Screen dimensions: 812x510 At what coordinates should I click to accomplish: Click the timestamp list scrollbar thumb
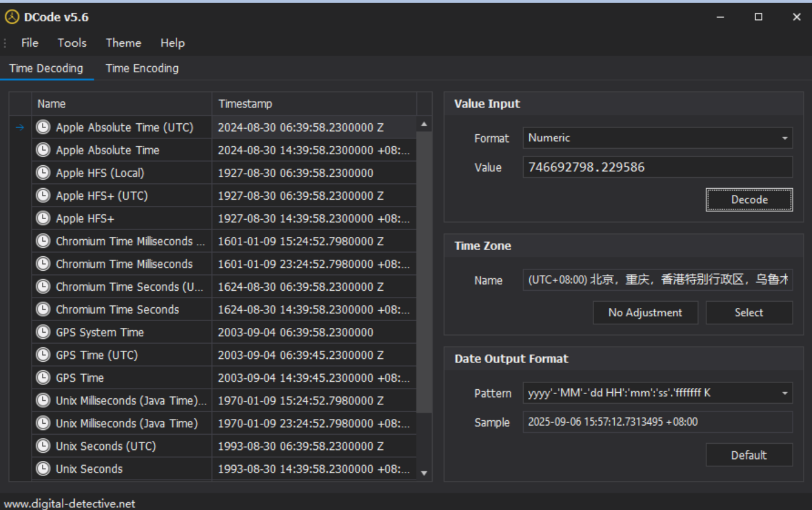424,272
